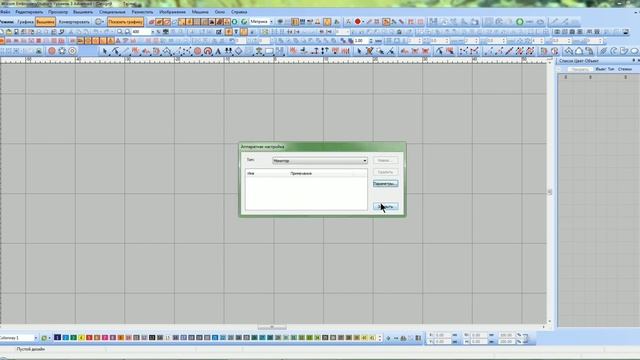This screenshot has width=640, height=360.
Task: Select the Reshape Object tool
Action: 116,51
